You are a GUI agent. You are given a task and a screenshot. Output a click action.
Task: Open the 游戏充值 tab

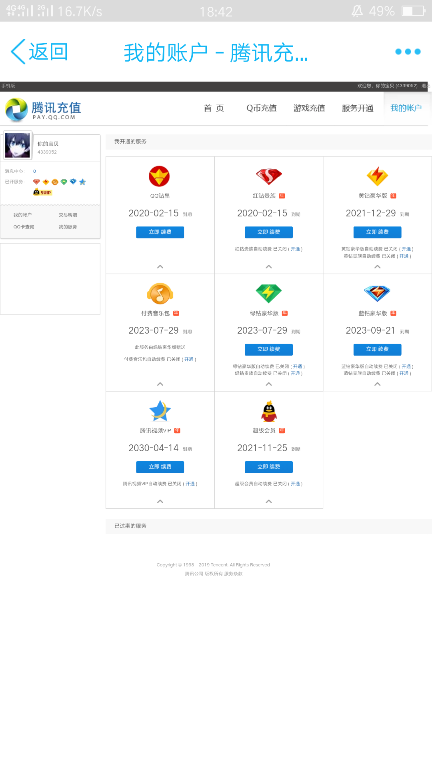click(x=309, y=108)
